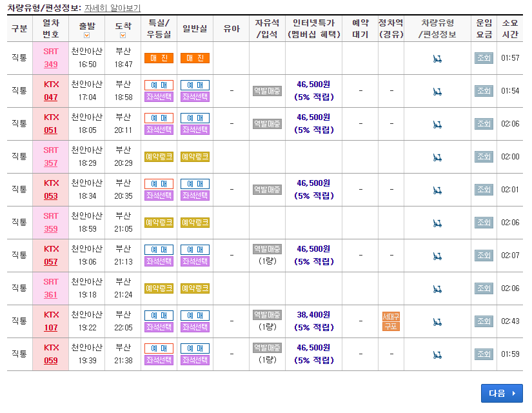Click 역발매중 free seating on KTX 047

click(x=267, y=91)
